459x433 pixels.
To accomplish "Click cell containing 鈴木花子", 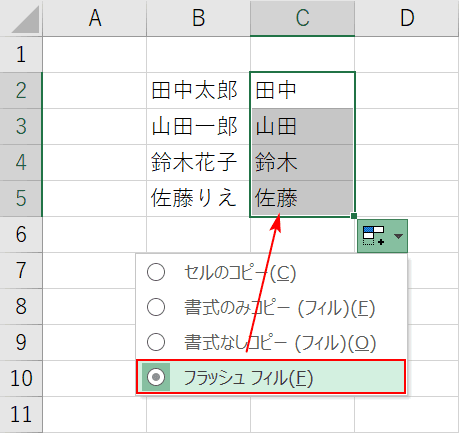I will (198, 163).
